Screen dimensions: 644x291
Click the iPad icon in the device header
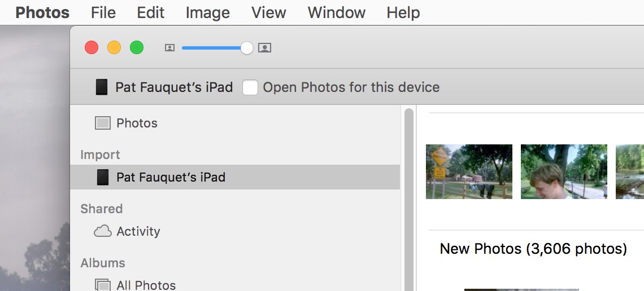(102, 87)
